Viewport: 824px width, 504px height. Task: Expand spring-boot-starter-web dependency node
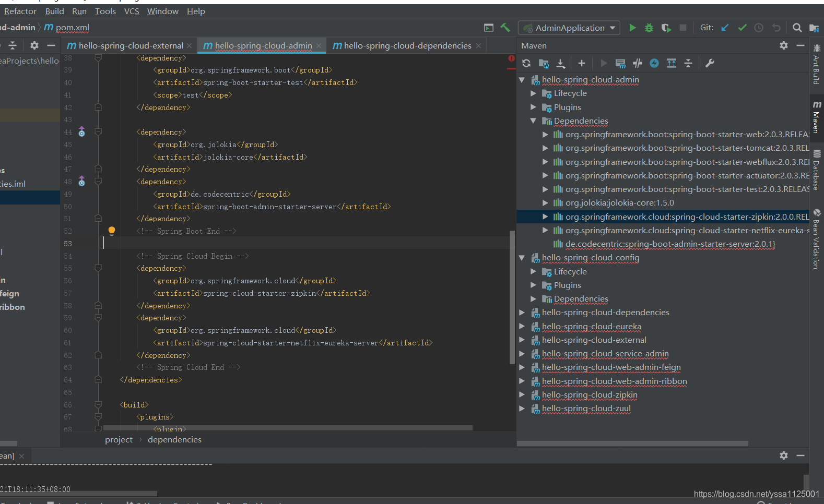pos(545,135)
